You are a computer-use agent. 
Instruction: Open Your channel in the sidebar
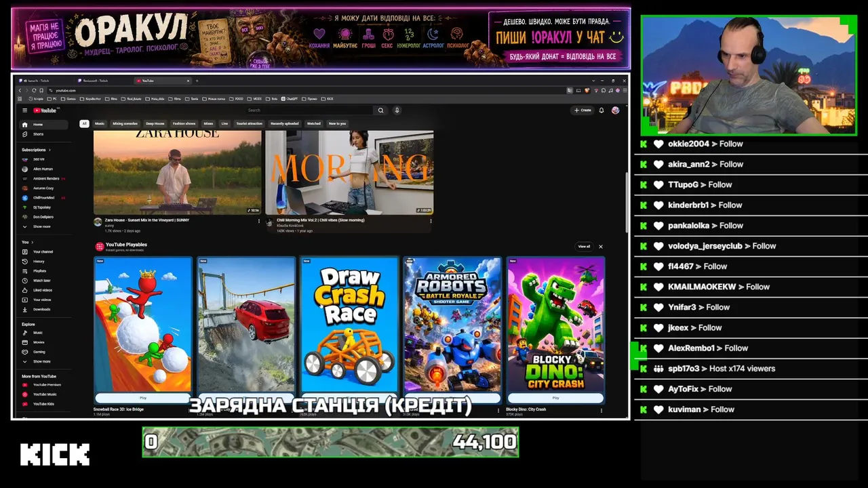[x=45, y=252]
